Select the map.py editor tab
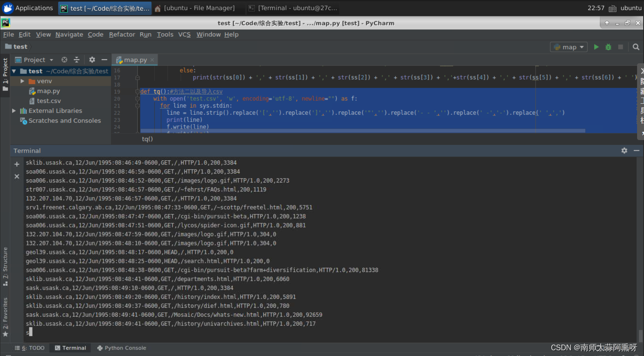Image resolution: width=644 pixels, height=356 pixels. coord(135,60)
